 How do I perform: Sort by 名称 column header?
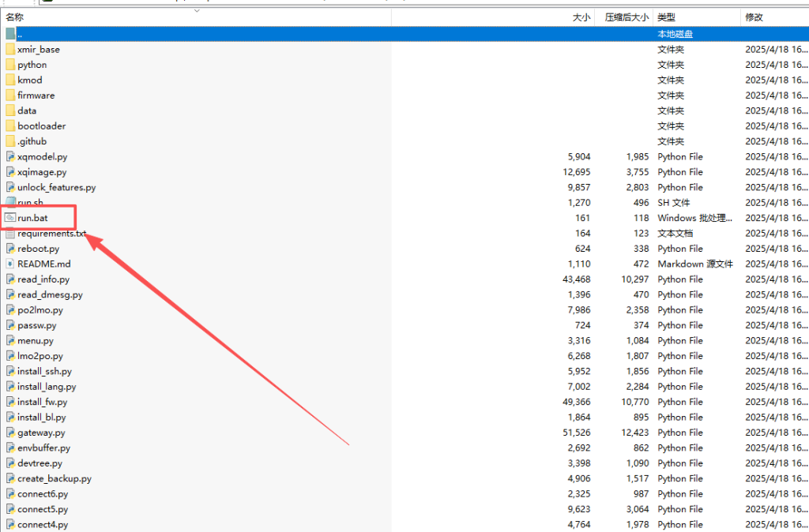pyautogui.click(x=16, y=17)
